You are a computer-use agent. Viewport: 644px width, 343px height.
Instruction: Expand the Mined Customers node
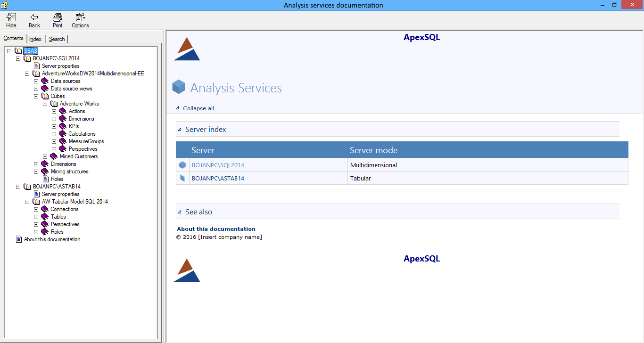(x=45, y=156)
